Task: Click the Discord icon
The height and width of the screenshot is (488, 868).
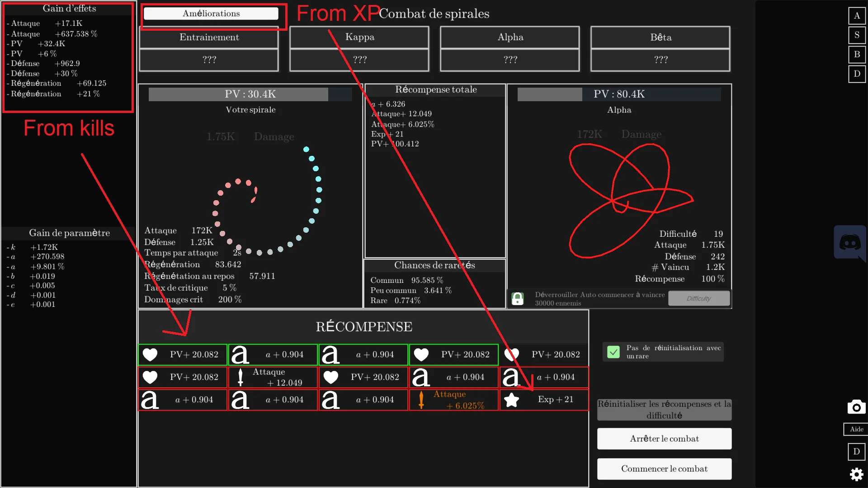Action: pos(849,243)
